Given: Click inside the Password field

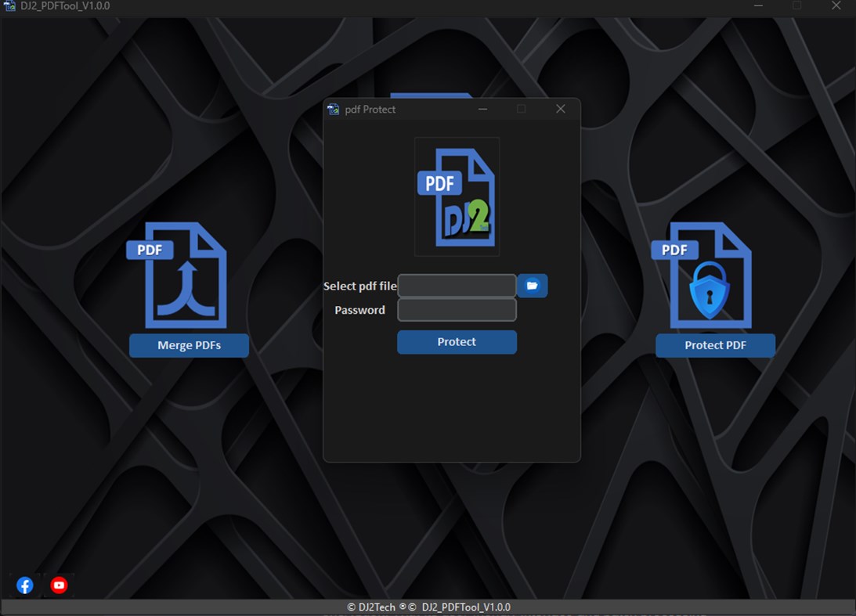Looking at the screenshot, I should (457, 310).
